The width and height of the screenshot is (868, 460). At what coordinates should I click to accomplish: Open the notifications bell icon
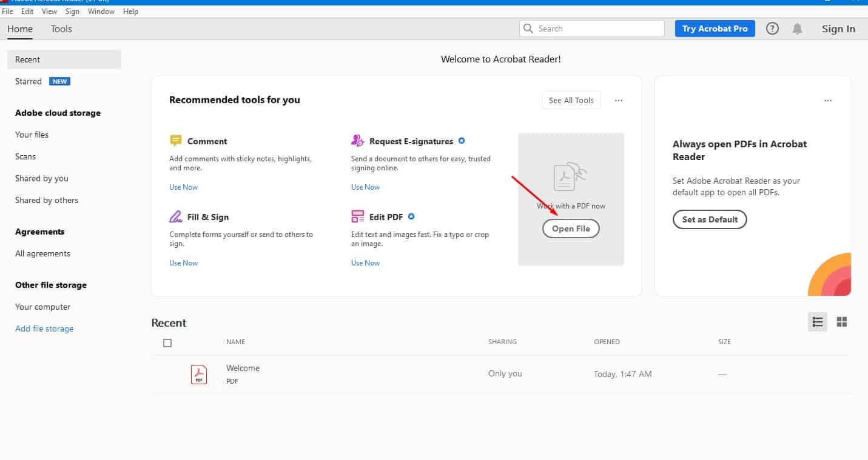point(798,28)
